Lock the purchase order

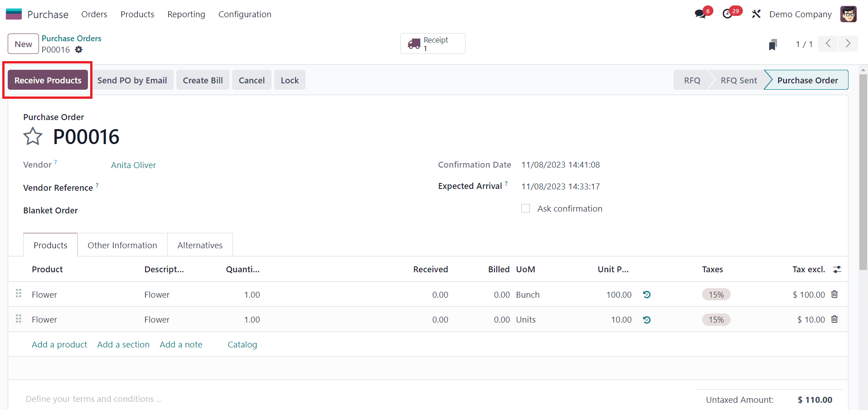290,80
